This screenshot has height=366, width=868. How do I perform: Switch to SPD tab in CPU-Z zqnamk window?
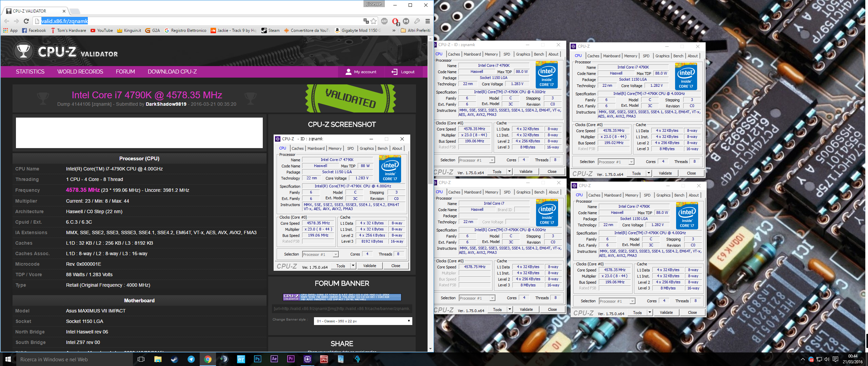click(507, 54)
